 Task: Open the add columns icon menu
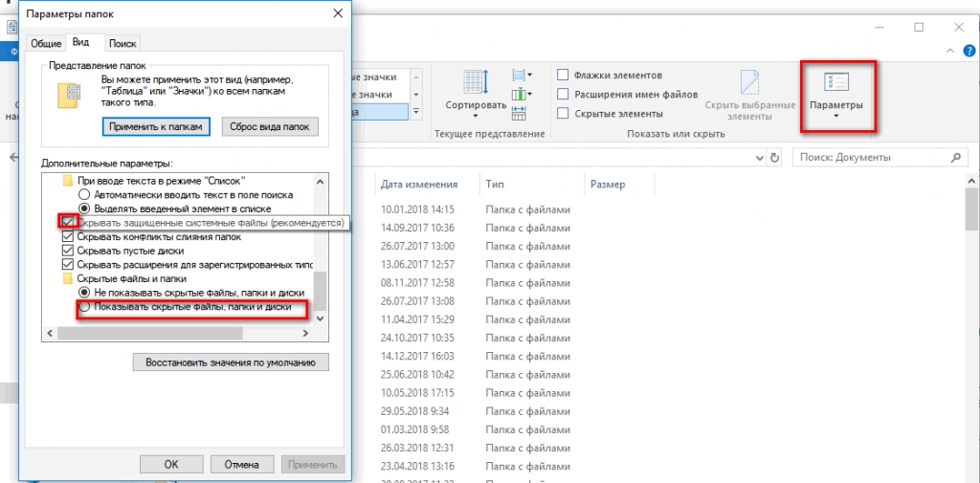tap(522, 95)
